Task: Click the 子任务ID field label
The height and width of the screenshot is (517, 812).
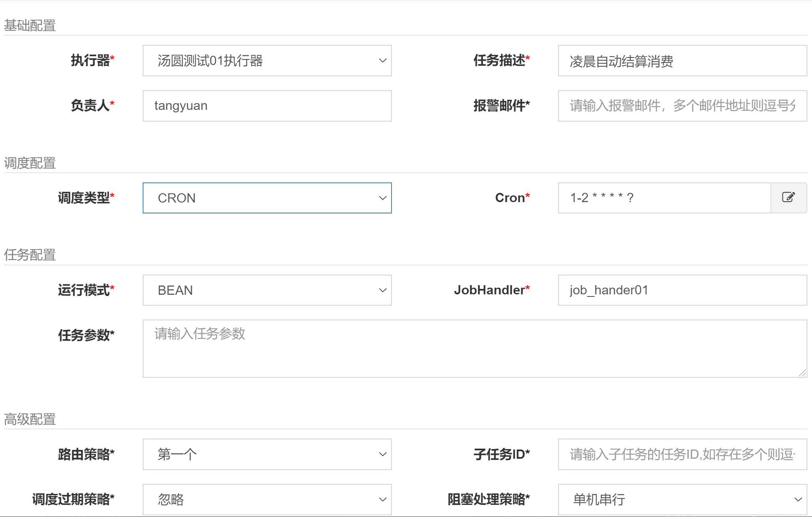Action: pos(502,454)
